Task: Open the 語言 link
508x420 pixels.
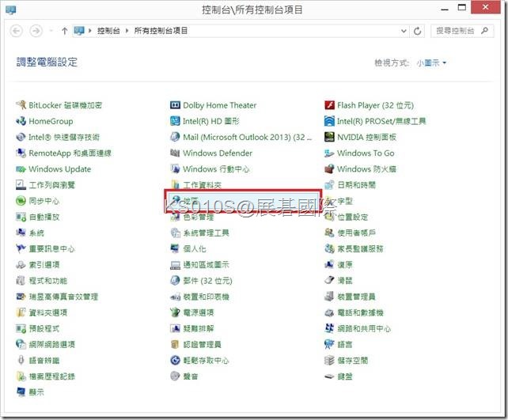Action: (345, 344)
